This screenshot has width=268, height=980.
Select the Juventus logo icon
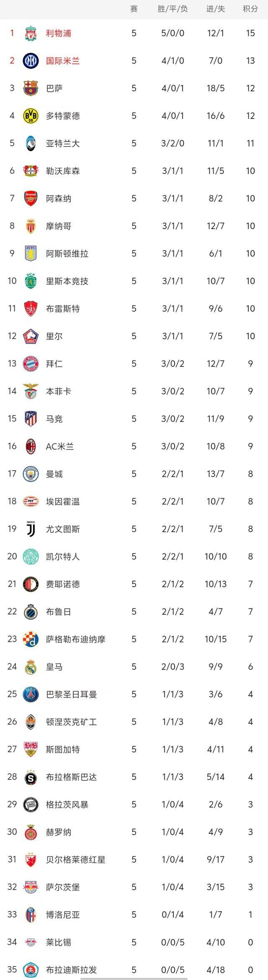click(31, 529)
